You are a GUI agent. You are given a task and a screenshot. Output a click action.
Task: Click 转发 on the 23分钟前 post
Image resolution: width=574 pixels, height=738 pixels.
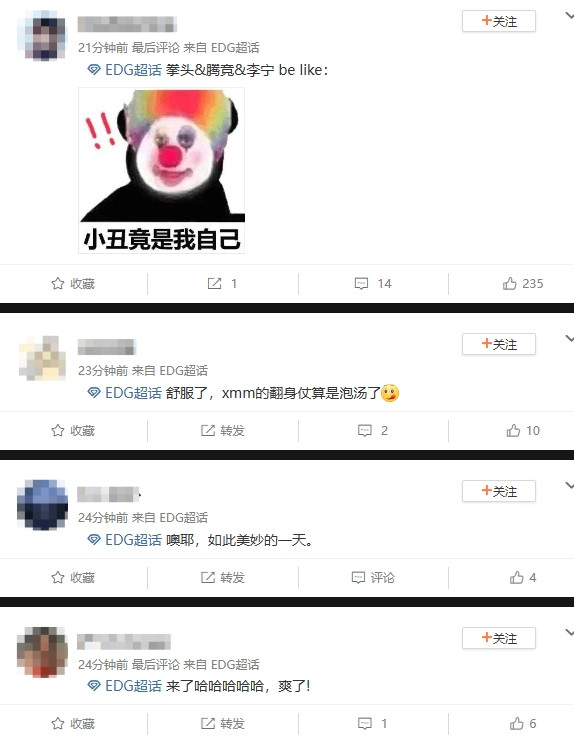tap(223, 431)
